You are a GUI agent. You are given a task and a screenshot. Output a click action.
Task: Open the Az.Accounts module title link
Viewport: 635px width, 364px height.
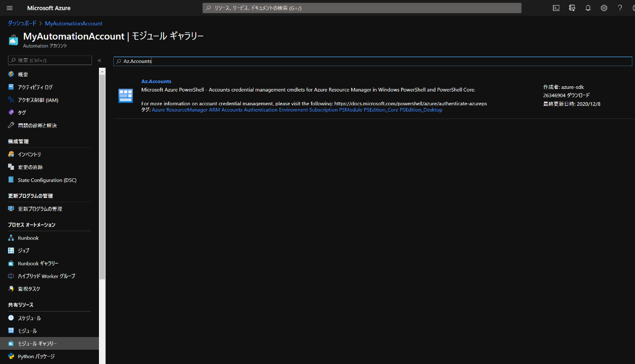(156, 81)
